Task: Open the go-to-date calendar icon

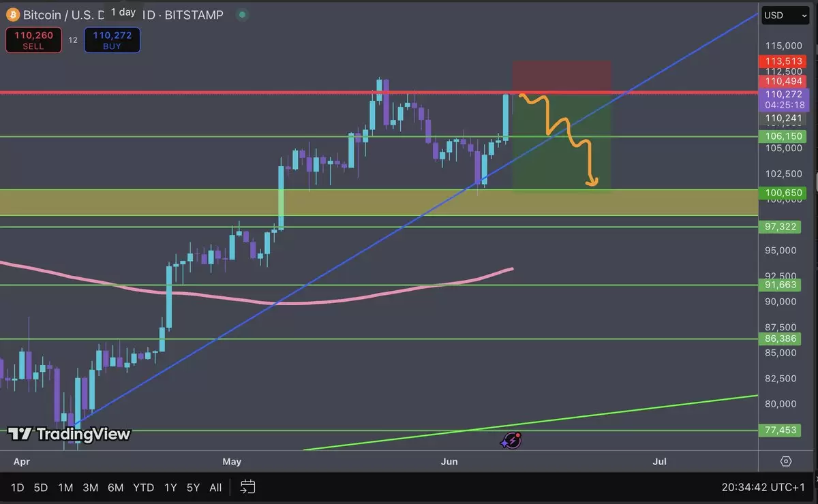Action: tap(248, 487)
